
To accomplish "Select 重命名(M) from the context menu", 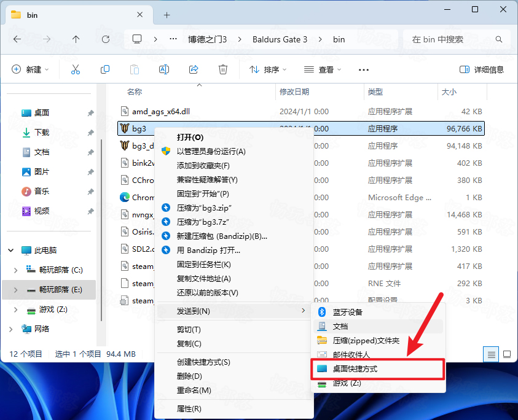I will tap(234, 391).
